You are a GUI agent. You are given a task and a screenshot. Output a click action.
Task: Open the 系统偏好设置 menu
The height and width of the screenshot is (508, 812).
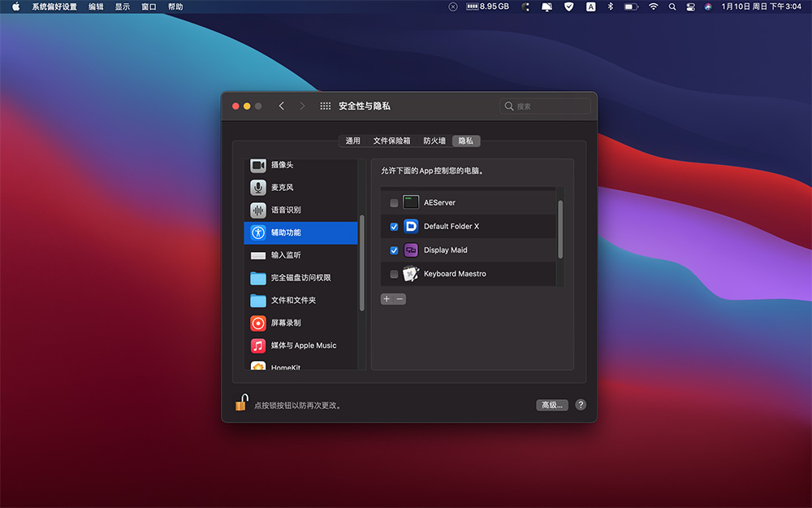[54, 7]
